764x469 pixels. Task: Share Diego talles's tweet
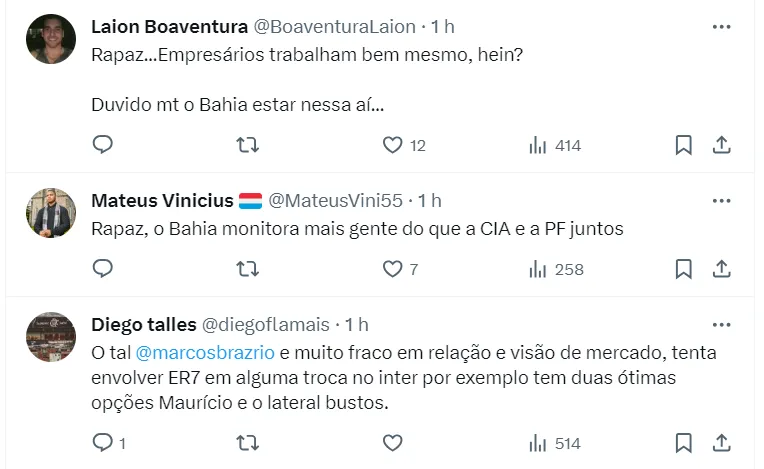(x=720, y=442)
